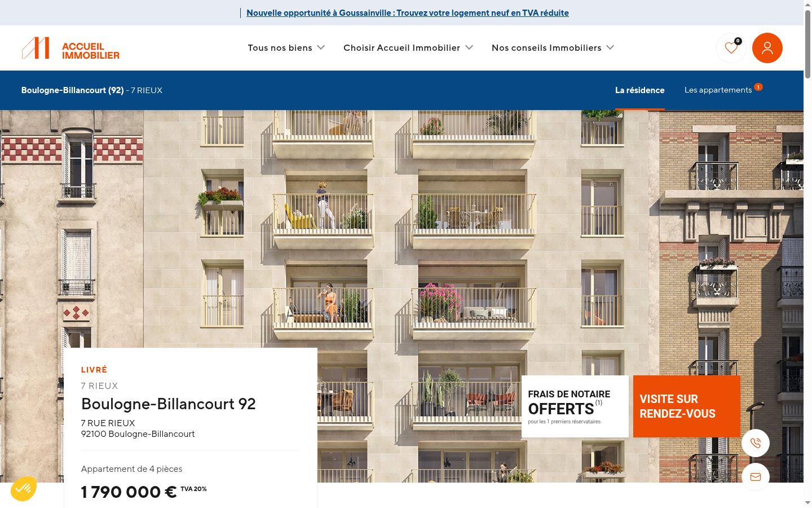The image size is (812, 508).
Task: Click the 7 RUE RIEUX address line
Action: click(x=108, y=423)
